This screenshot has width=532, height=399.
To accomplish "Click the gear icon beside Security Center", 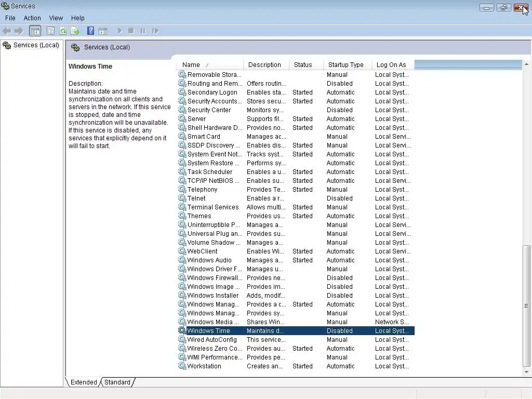I will coord(182,110).
